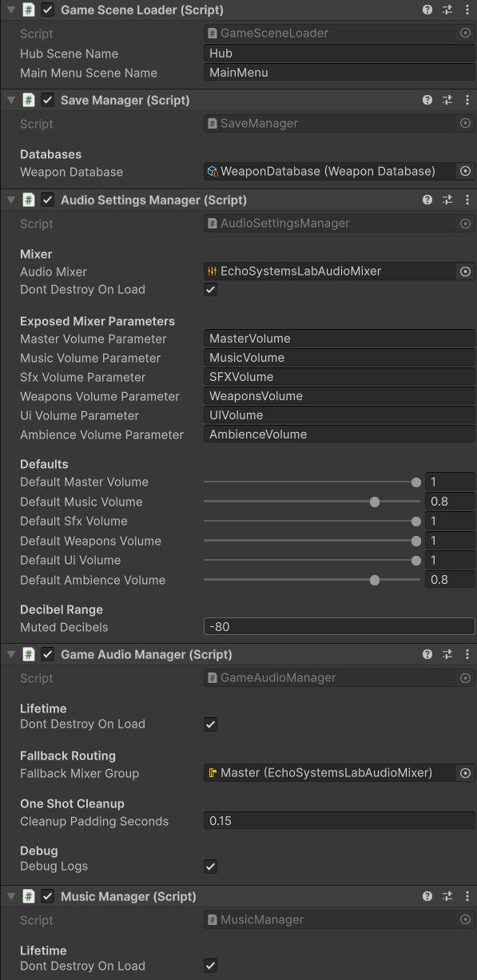Open help for Music Manager component
Screen dimensions: 477x980
[427, 896]
